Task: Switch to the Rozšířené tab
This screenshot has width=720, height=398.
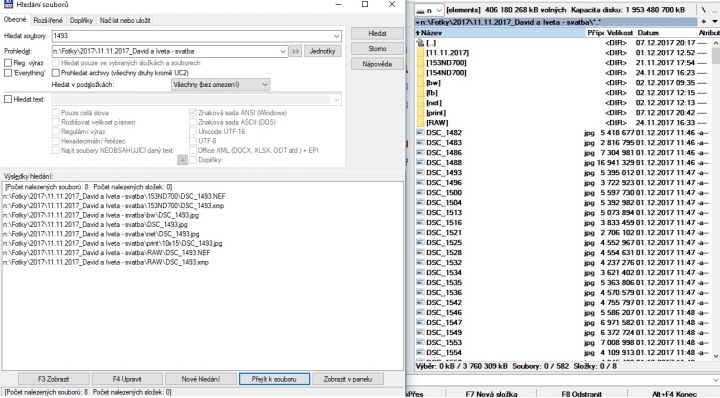Action: (48, 21)
